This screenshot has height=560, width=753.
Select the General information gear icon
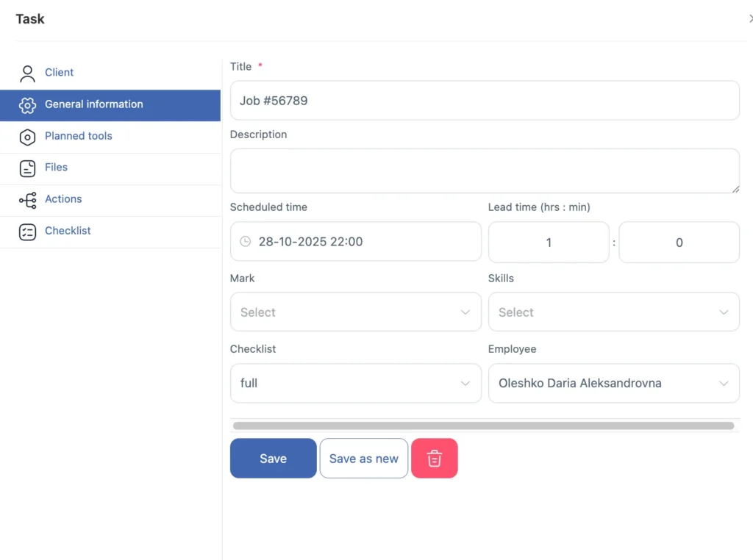point(27,104)
